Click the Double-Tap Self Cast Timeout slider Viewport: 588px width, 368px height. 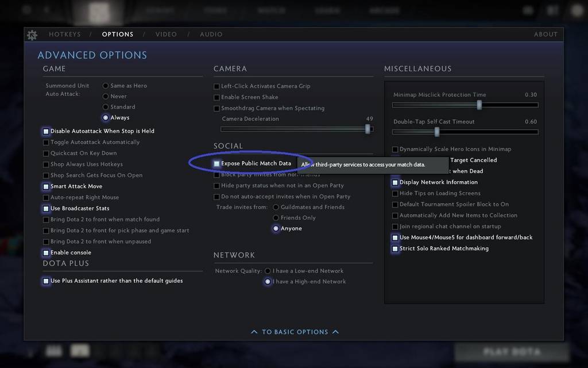coord(437,132)
